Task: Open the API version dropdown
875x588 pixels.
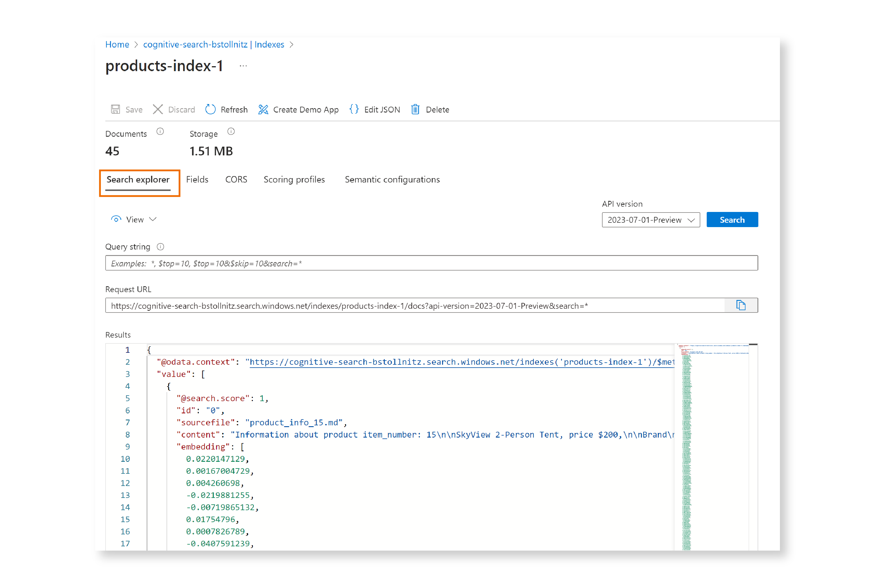Action: [x=651, y=220]
